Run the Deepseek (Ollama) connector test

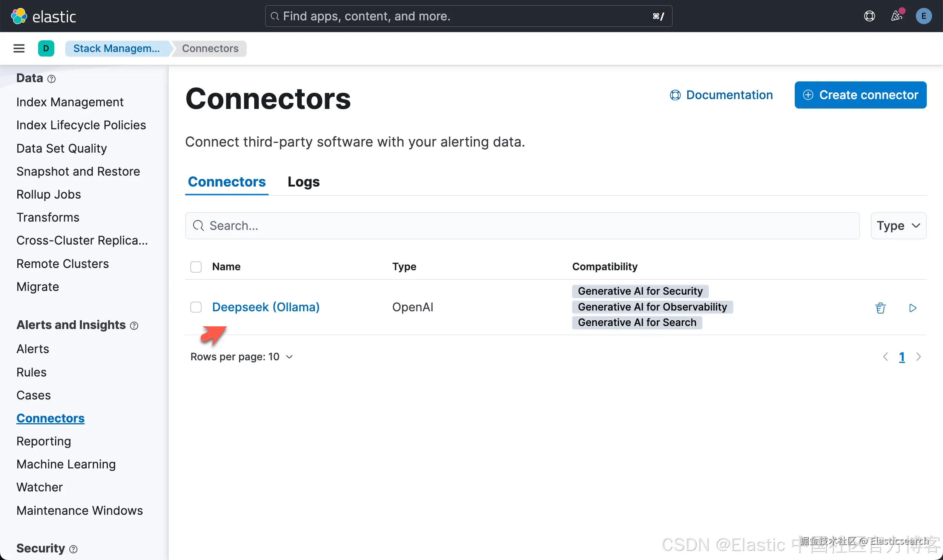[x=913, y=308]
